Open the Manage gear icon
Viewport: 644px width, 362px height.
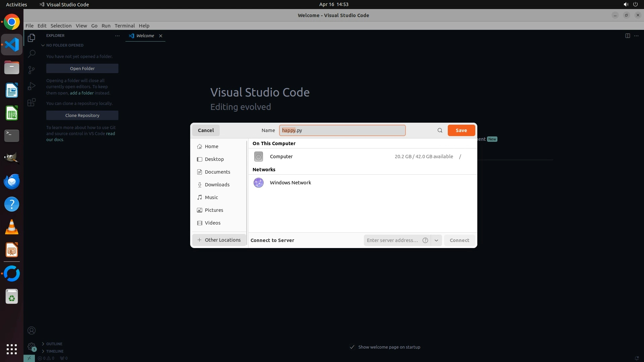tap(32, 346)
